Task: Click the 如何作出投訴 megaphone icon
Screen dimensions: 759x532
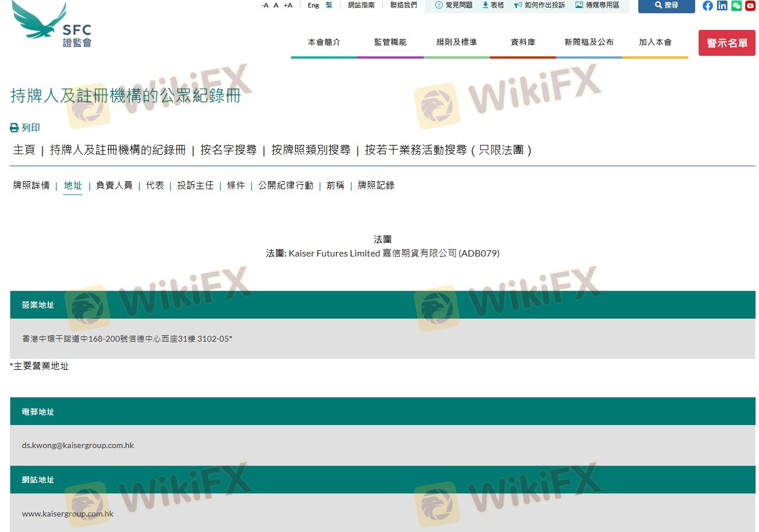Action: tap(517, 5)
